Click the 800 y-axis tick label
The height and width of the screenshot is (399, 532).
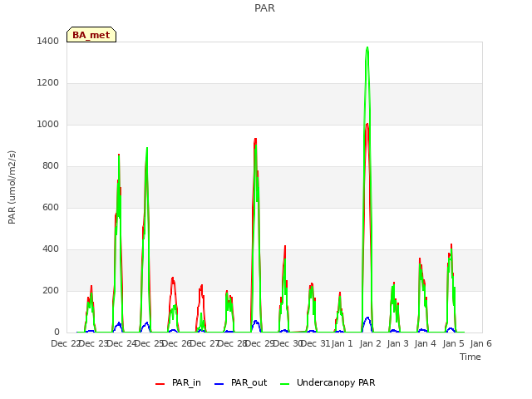pyautogui.click(x=51, y=166)
